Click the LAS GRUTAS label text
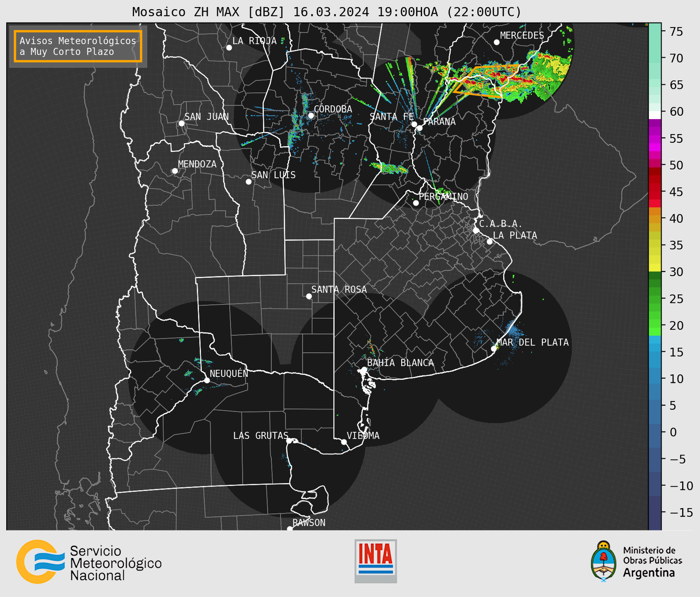Screen dimensions: 700x597 [261, 436]
